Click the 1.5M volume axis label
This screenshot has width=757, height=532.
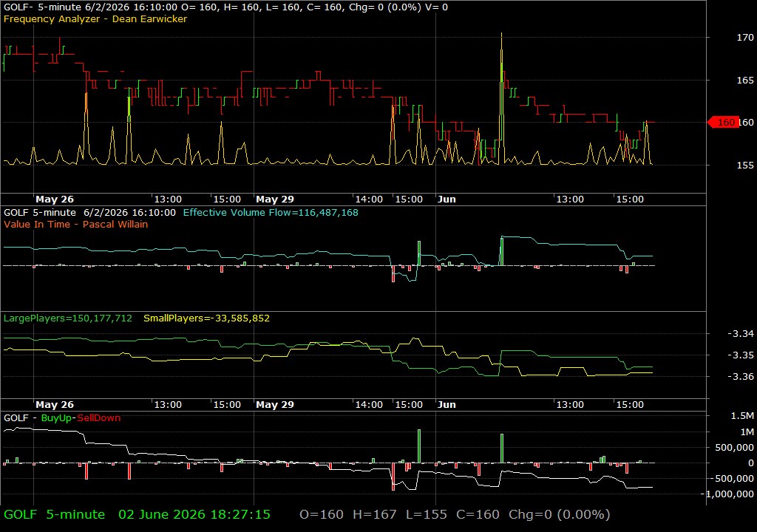click(x=742, y=416)
